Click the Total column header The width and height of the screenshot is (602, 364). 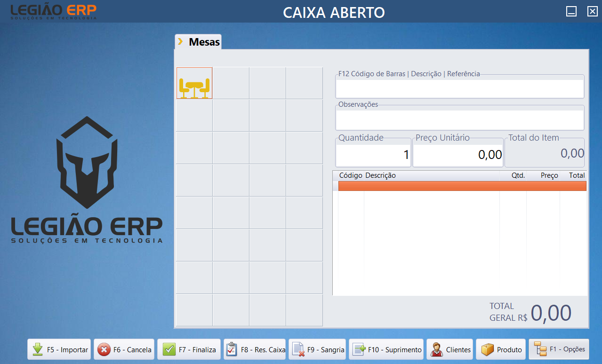coord(577,175)
